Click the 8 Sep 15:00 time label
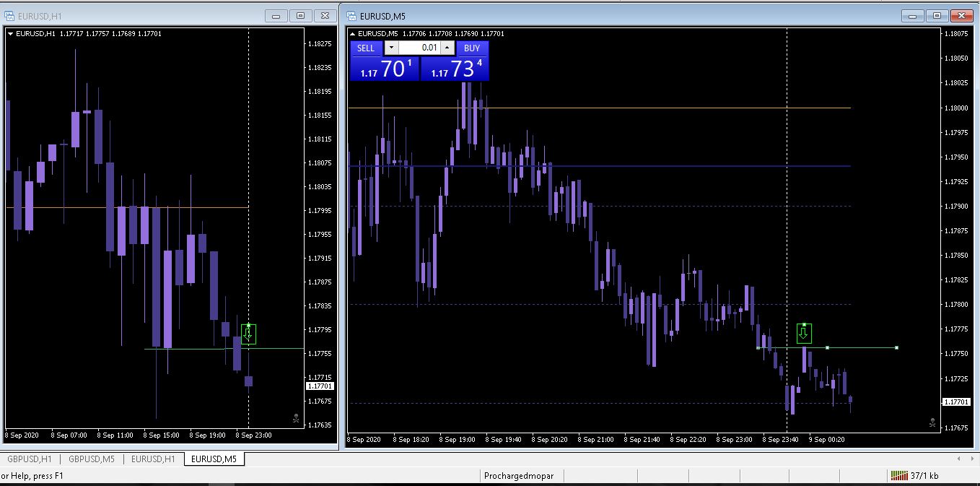 click(x=161, y=435)
